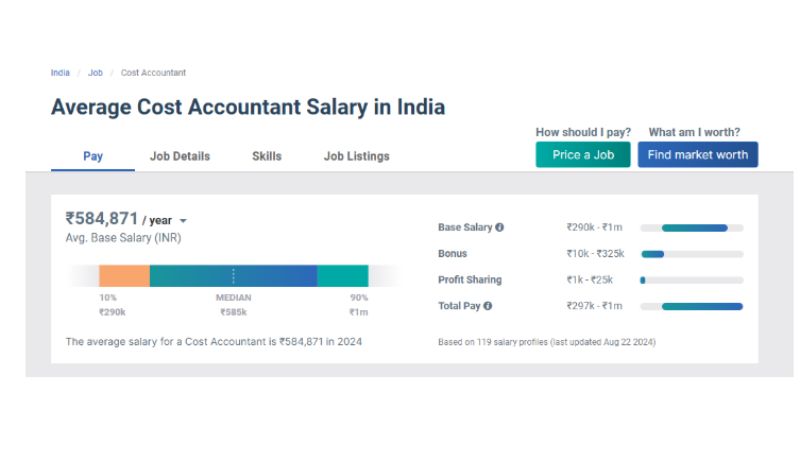The image size is (800, 450).
Task: Go to the Job Listings tab
Action: click(357, 156)
